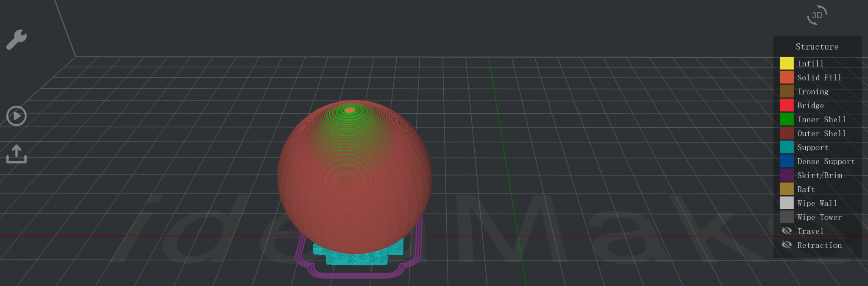Click the sliced sphere model
The image size is (868, 286).
[354, 178]
